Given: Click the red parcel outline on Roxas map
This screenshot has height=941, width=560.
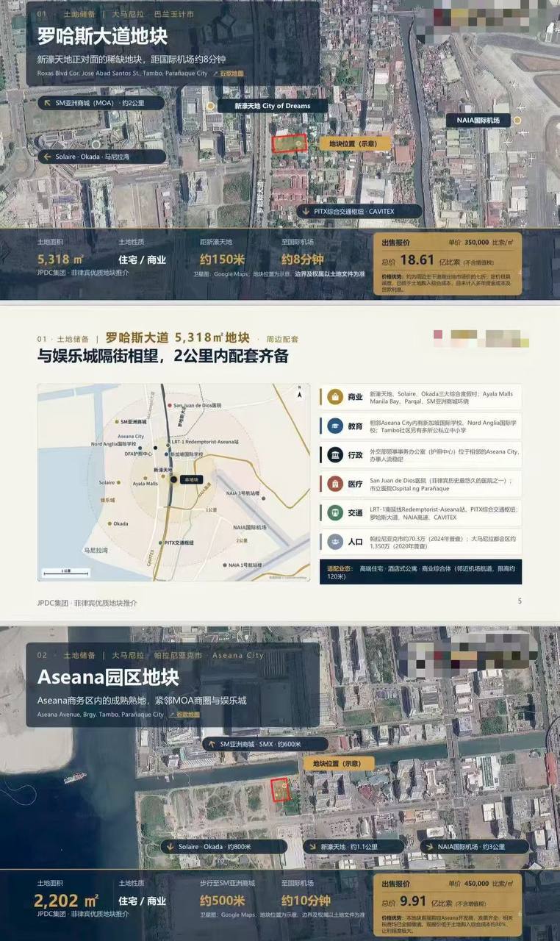Looking at the screenshot, I should point(289,143).
